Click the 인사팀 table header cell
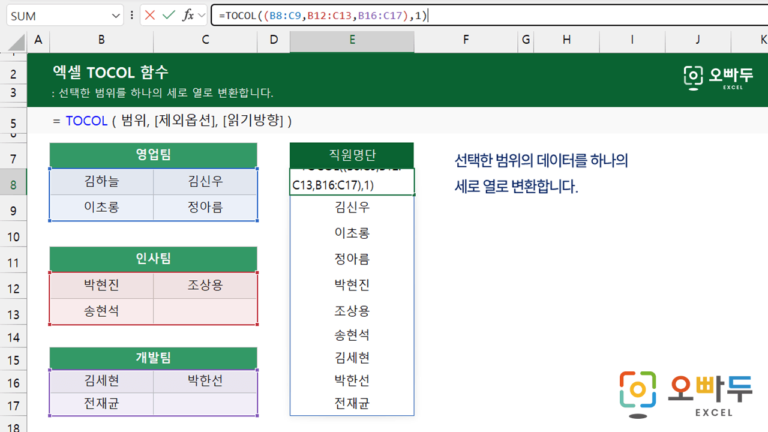The height and width of the screenshot is (432, 768). click(153, 259)
